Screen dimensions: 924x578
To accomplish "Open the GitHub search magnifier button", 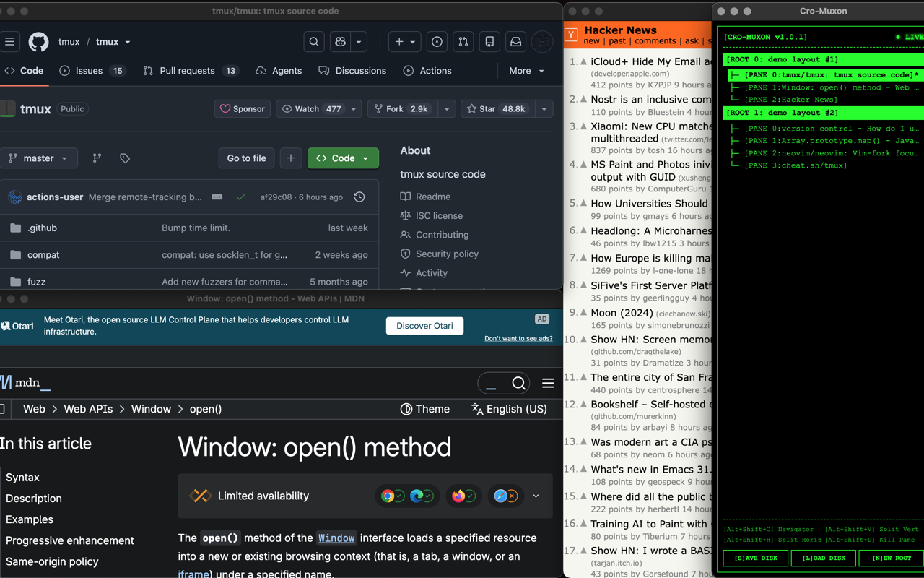I will pyautogui.click(x=314, y=42).
